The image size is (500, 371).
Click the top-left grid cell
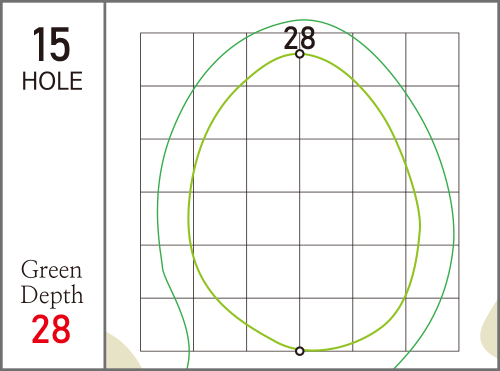pos(167,59)
